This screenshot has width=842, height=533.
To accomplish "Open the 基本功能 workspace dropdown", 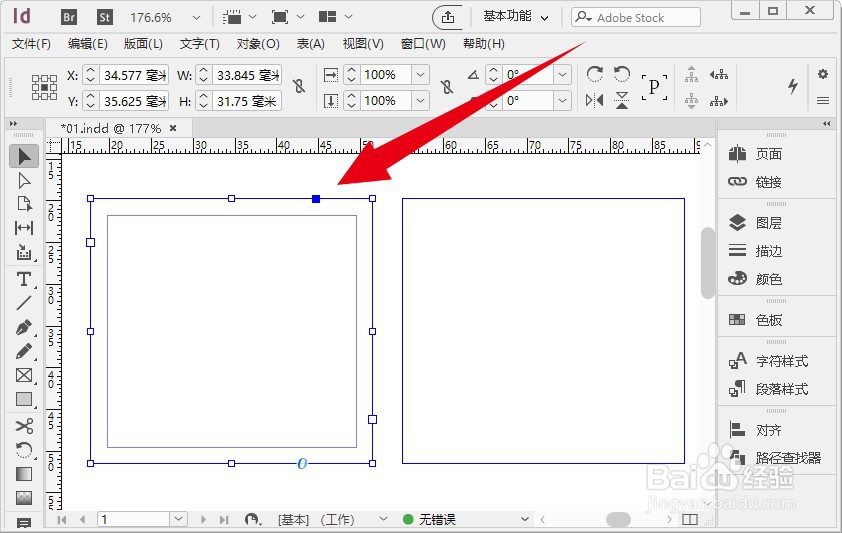I will (x=516, y=17).
